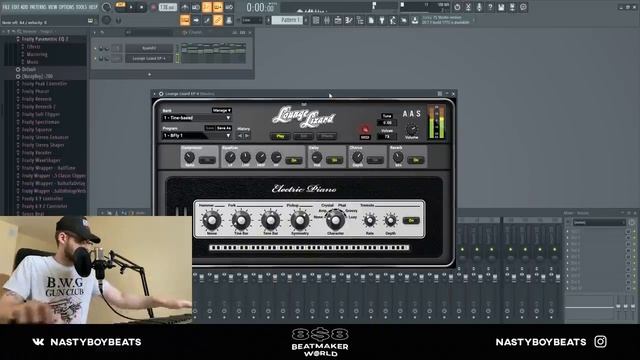Click the speech bubble news icon
Viewport: 640px width, 360px height.
(x=523, y=7)
